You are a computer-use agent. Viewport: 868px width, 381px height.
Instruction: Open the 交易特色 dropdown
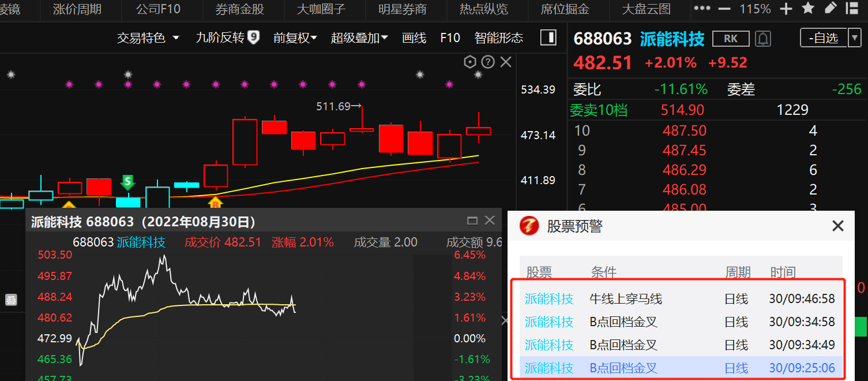point(148,38)
